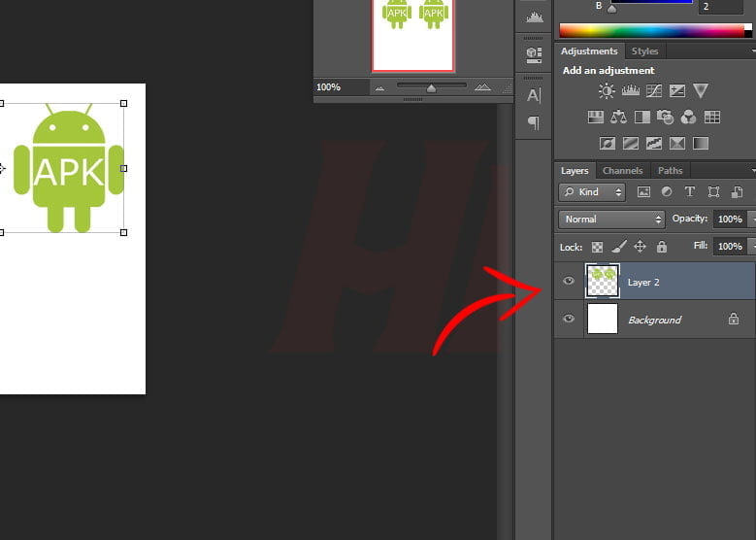Click the Background layer thumbnail

tap(603, 319)
